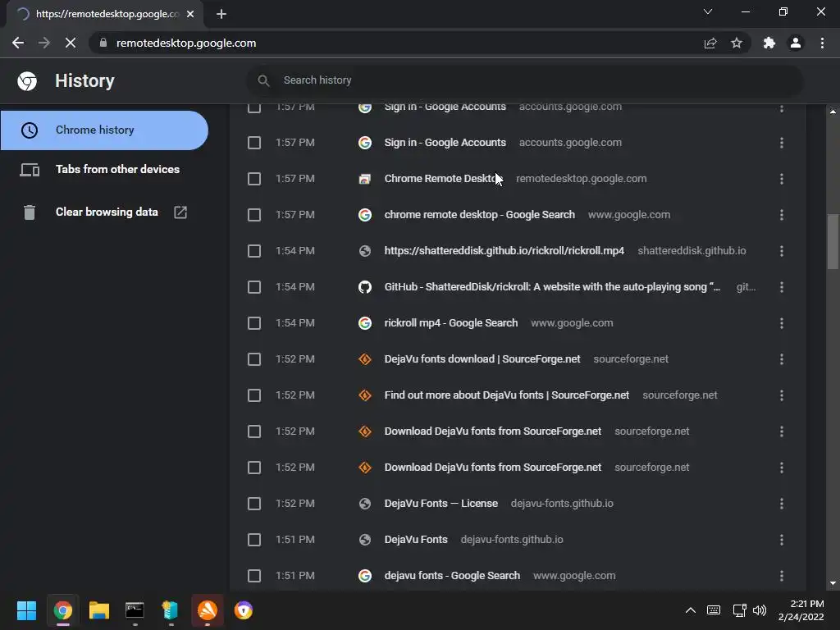Viewport: 840px width, 630px height.
Task: Click SourceForge favicon on DejaVu fonts download row
Action: (365, 359)
